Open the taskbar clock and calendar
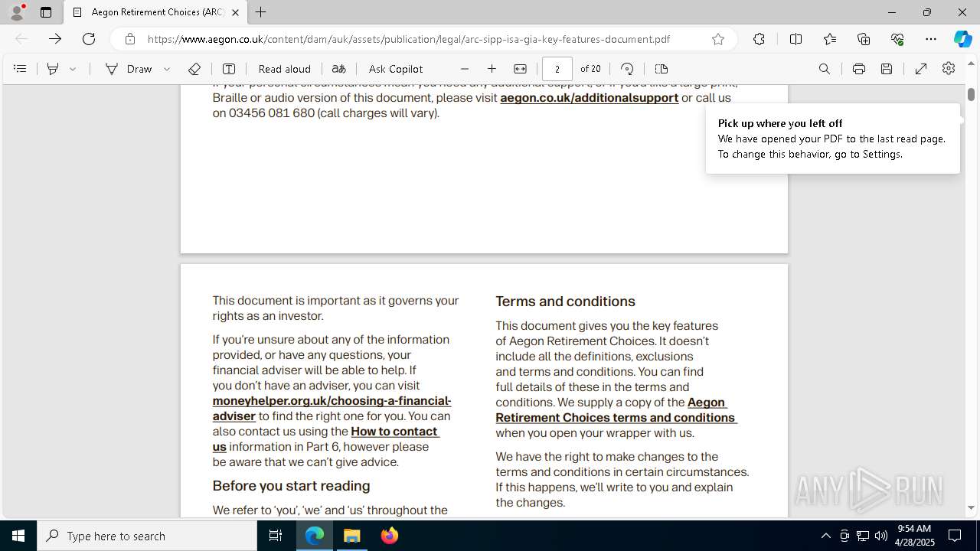This screenshot has width=980, height=551. coord(914,536)
